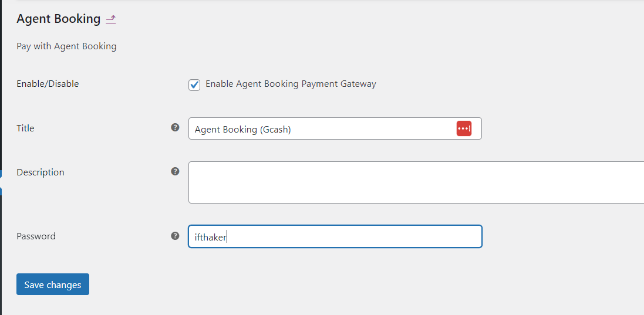Open the red password manager icon in Title field
The width and height of the screenshot is (644, 315).
click(464, 128)
